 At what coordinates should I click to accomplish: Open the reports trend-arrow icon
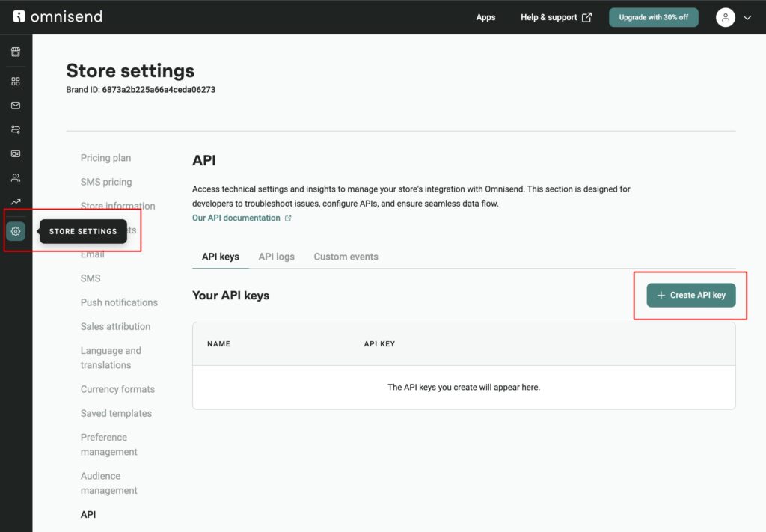pos(16,201)
